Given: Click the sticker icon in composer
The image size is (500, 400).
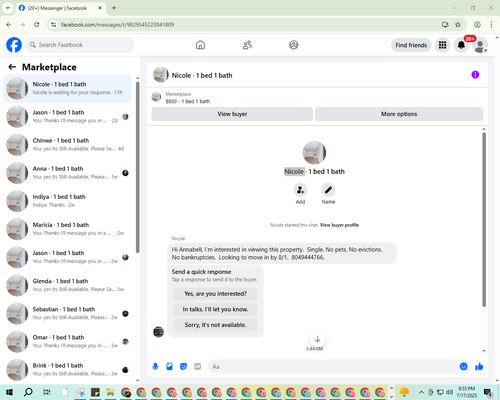Looking at the screenshot, I should pyautogui.click(x=184, y=367).
